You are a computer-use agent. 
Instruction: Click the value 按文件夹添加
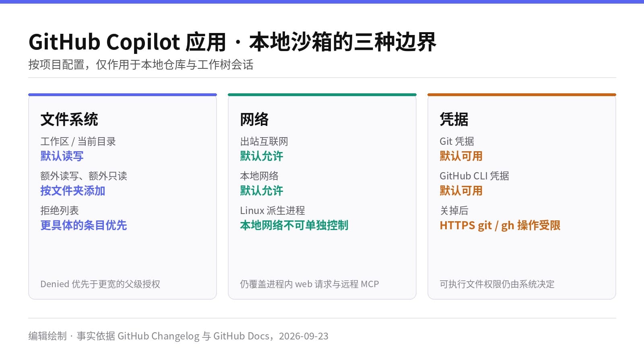pos(73,191)
